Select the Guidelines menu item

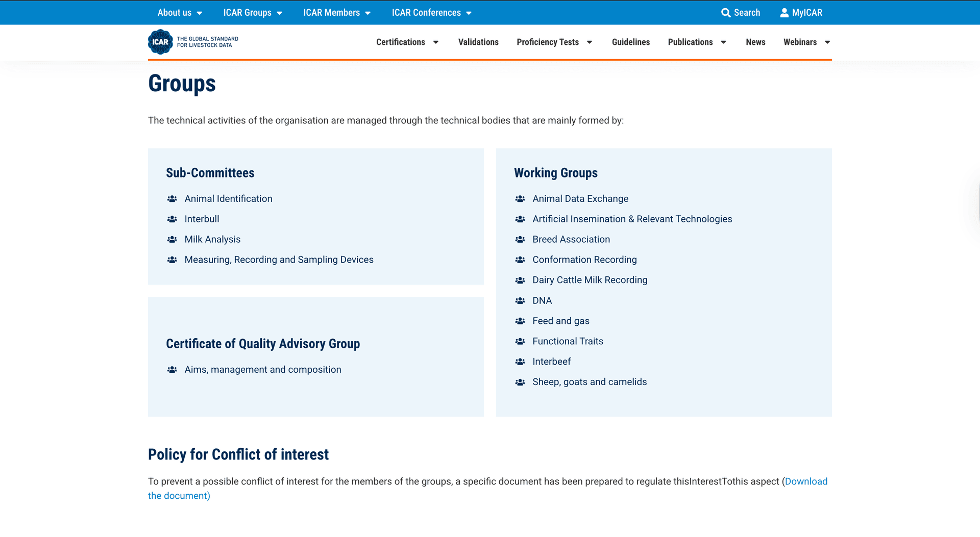click(631, 42)
